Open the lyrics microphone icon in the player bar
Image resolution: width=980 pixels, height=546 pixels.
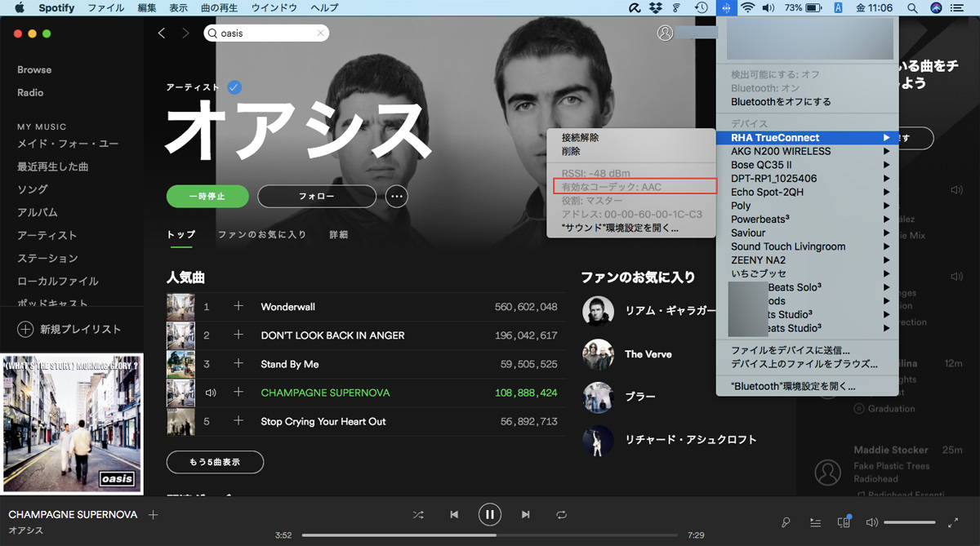tap(786, 522)
